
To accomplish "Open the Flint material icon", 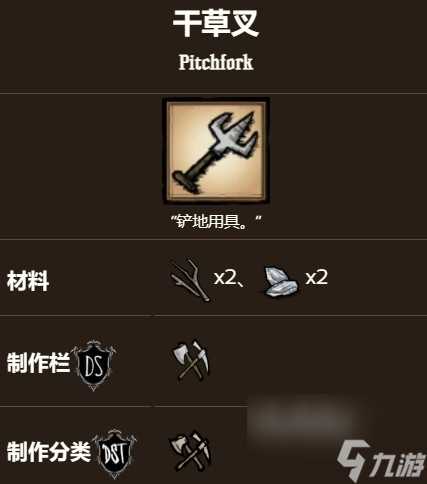I will coord(280,281).
